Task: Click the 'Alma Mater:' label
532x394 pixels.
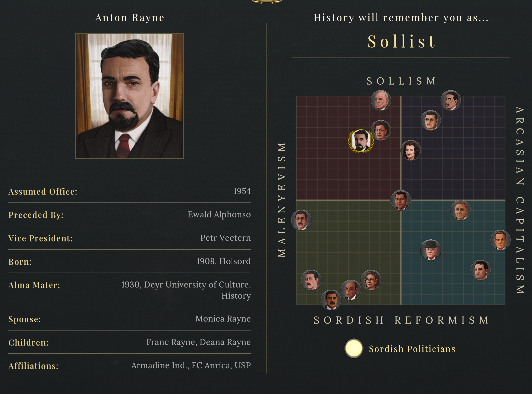Action: tap(34, 285)
